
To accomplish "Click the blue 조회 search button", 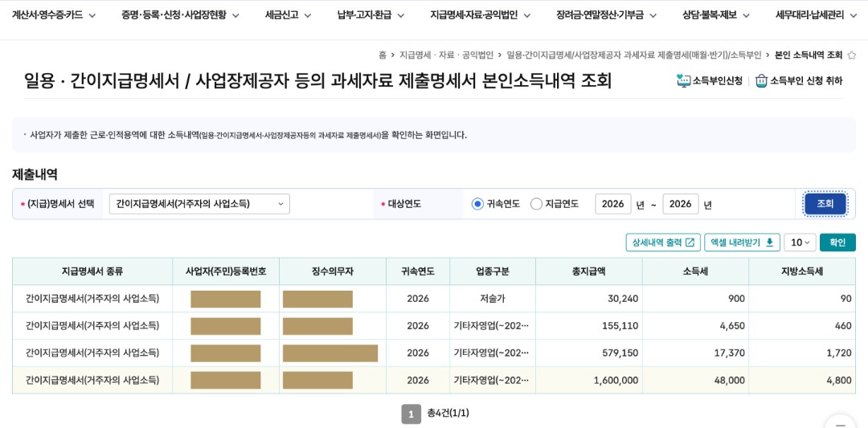I will pos(825,204).
